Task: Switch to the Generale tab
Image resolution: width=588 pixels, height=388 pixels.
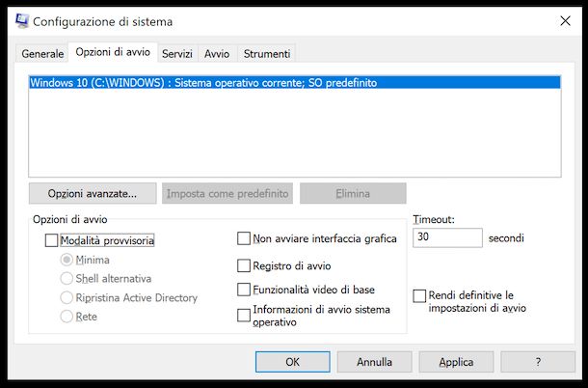Action: (42, 54)
